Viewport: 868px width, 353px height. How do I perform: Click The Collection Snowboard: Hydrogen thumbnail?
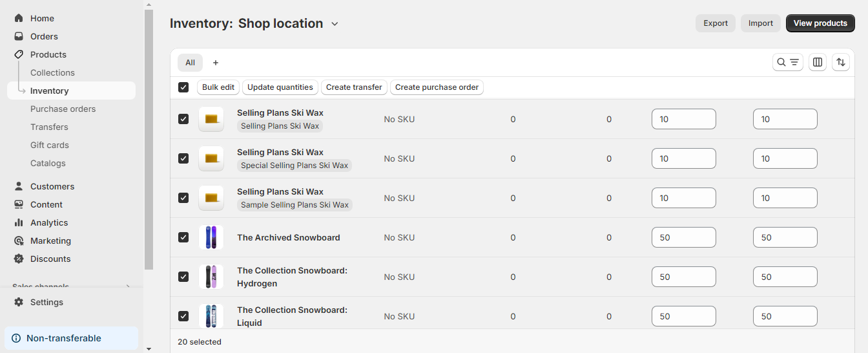pyautogui.click(x=211, y=277)
